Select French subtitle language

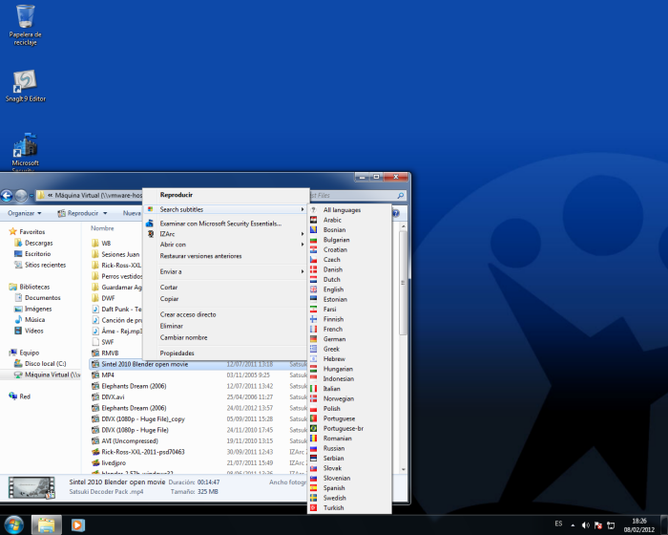click(x=349, y=329)
